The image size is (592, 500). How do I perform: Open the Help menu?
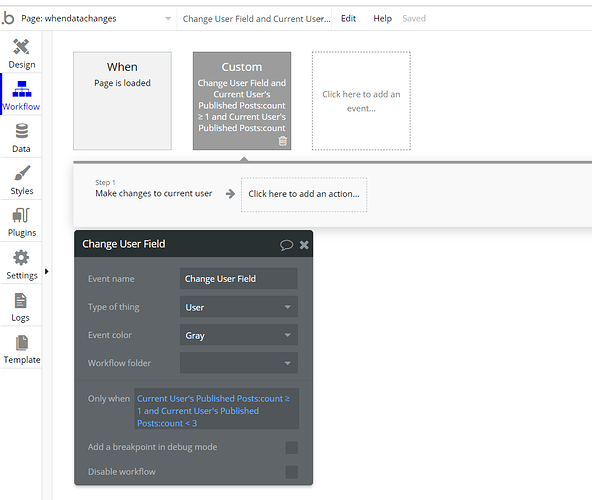382,19
